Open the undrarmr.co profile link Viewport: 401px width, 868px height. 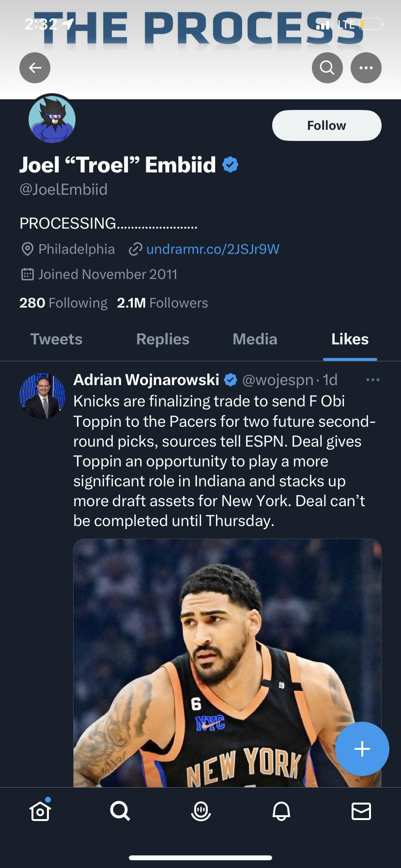click(213, 249)
